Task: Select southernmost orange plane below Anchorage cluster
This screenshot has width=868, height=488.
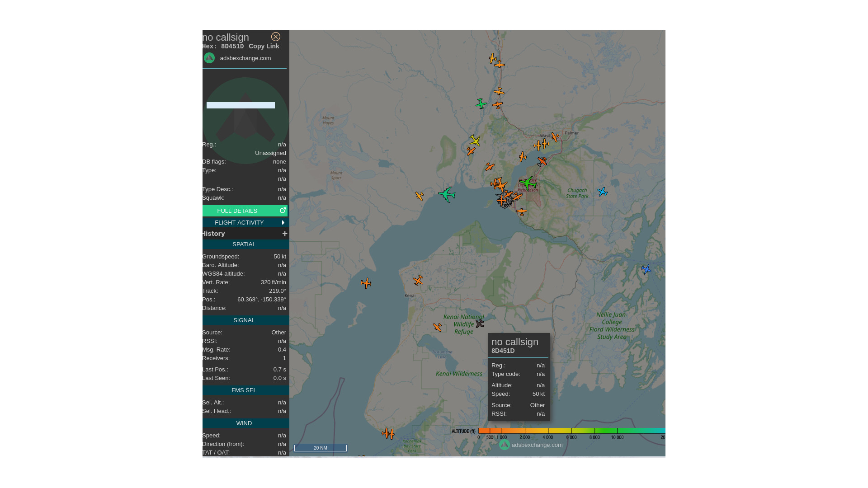Action: click(x=522, y=211)
